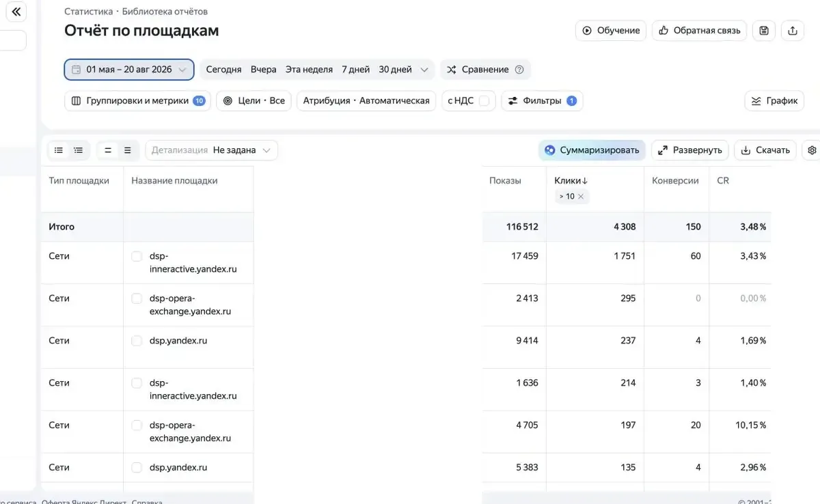Check dsp-inneractive.yandex.ru row with 214 clicks
Image resolution: width=820 pixels, height=504 pixels.
click(137, 383)
